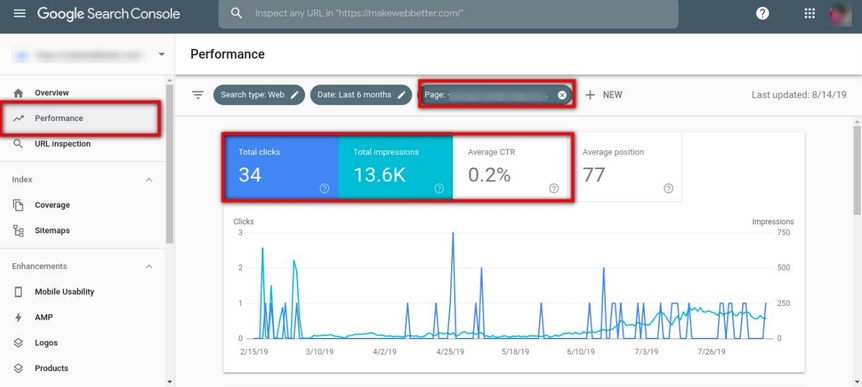Open help icon on Total impressions card
862x387 pixels.
[439, 189]
